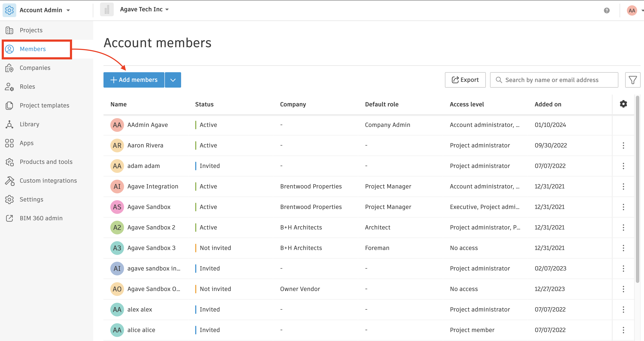Click Project member access level cell
This screenshot has width=644, height=341.
click(x=472, y=330)
